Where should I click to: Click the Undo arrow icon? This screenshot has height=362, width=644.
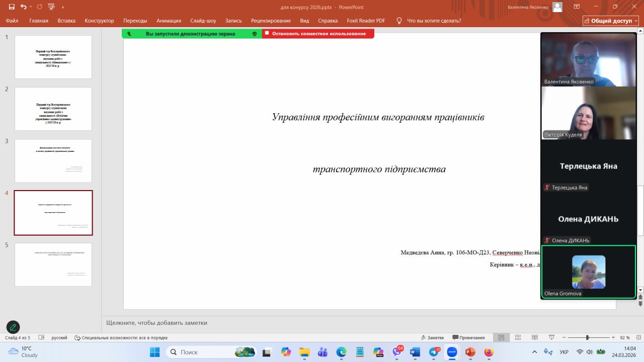[23, 7]
